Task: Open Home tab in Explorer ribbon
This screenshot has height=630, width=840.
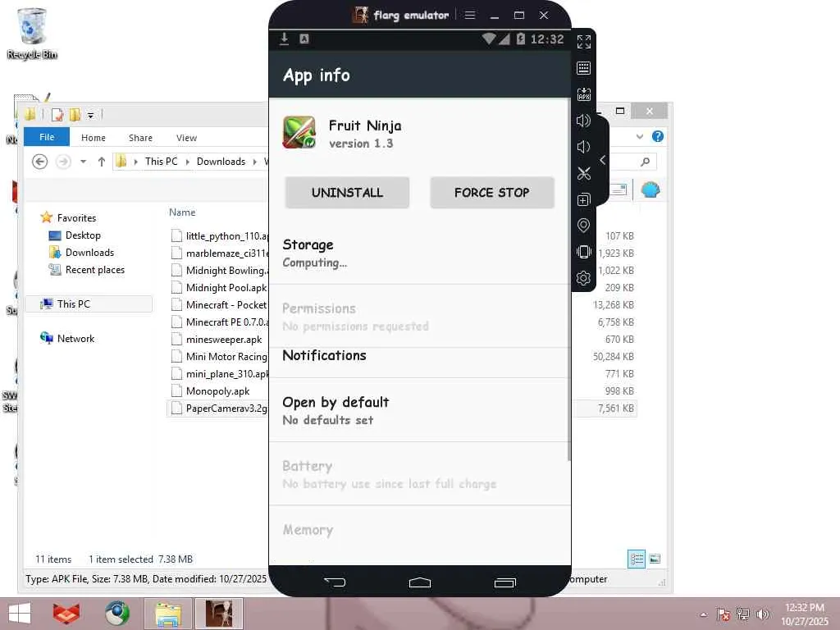Action: coord(94,138)
